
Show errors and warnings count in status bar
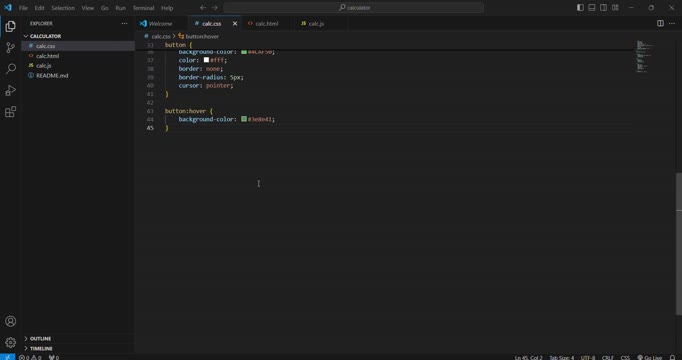point(30,357)
